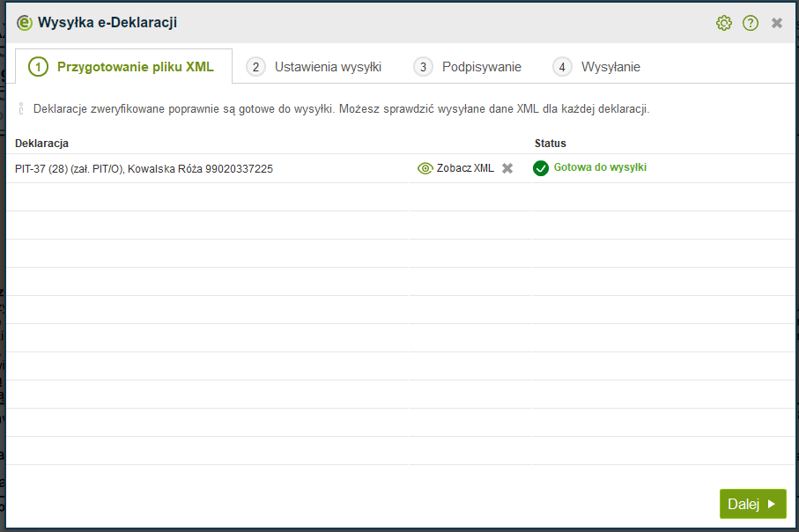Click the green e-Deklaracje logo icon
This screenshot has height=532, width=799.
(25, 23)
